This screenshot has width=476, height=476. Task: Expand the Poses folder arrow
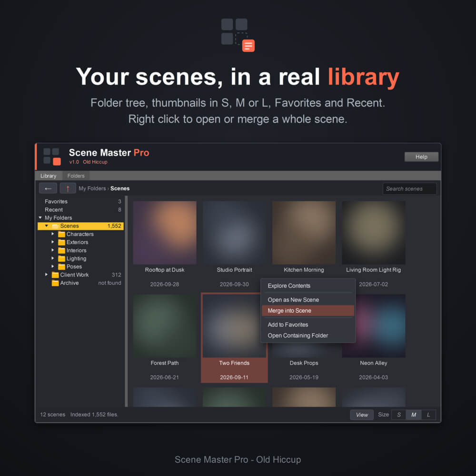(x=53, y=266)
